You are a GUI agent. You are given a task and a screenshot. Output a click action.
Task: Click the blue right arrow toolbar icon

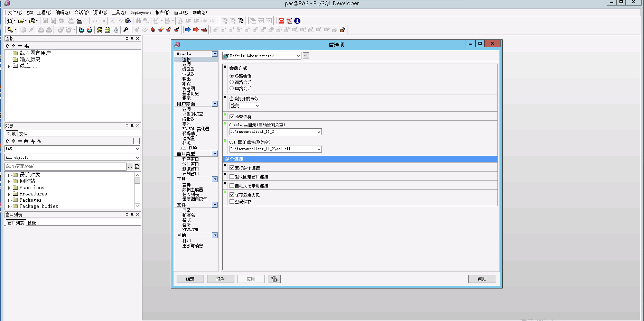188,30
